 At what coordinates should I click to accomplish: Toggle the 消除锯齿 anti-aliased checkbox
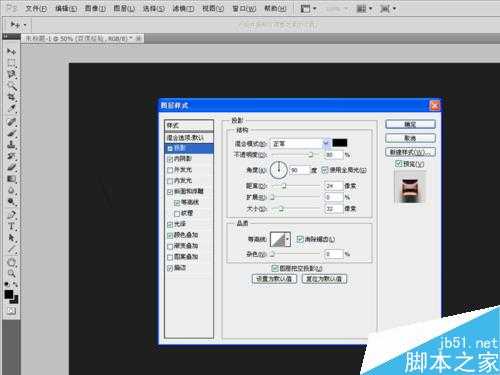pyautogui.click(x=300, y=239)
